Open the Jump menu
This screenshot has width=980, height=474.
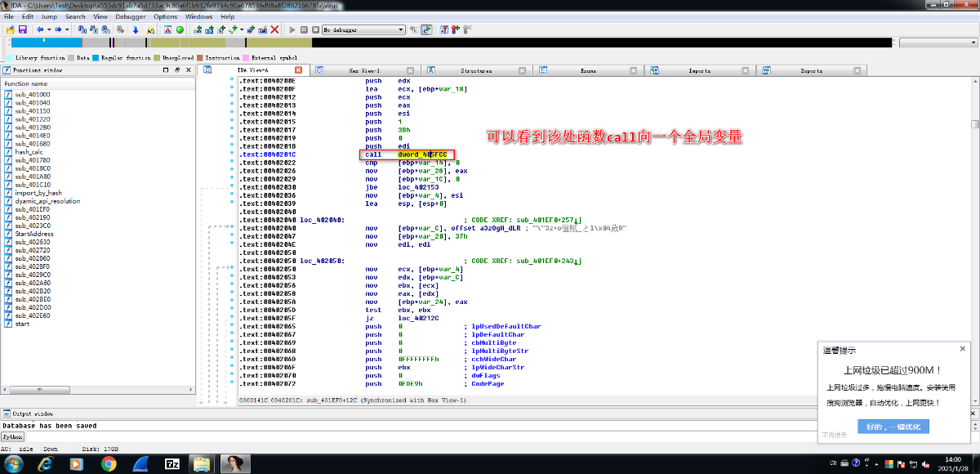[50, 16]
